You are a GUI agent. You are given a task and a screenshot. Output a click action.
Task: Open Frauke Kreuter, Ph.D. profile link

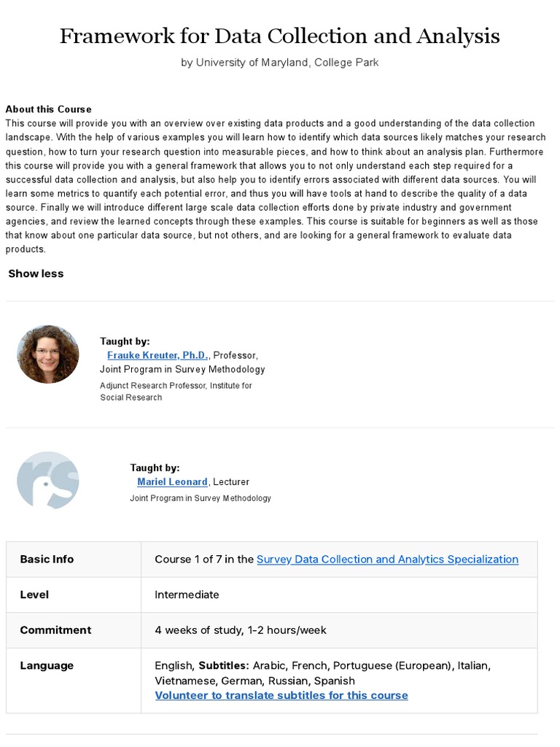(157, 355)
